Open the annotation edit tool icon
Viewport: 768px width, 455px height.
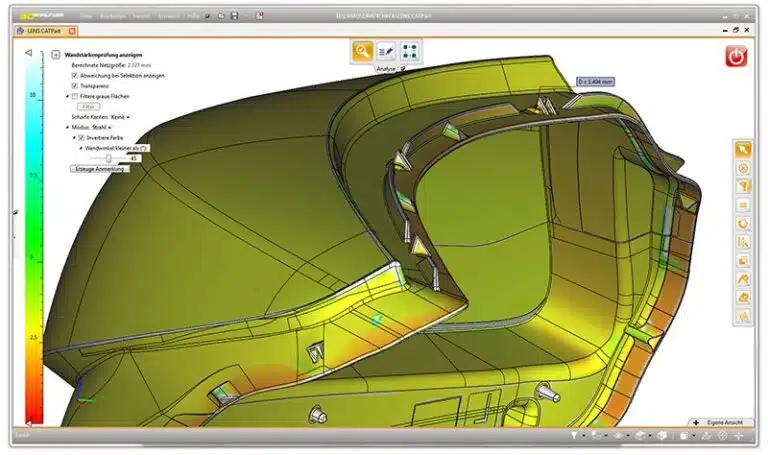pos(387,50)
